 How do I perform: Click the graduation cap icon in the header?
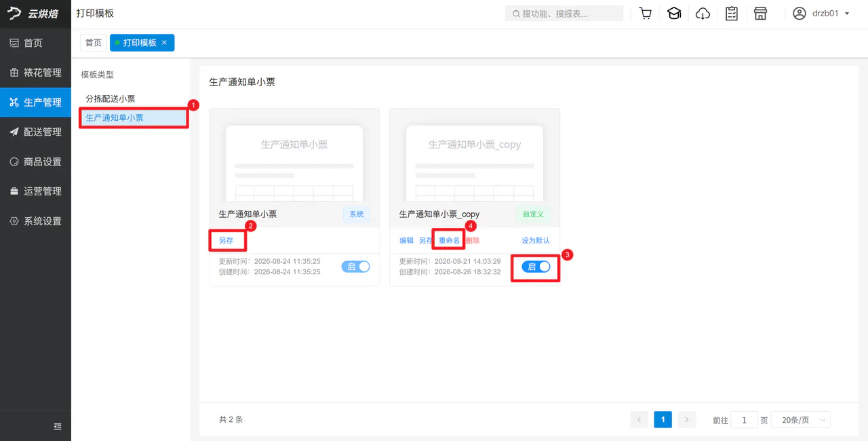[674, 14]
